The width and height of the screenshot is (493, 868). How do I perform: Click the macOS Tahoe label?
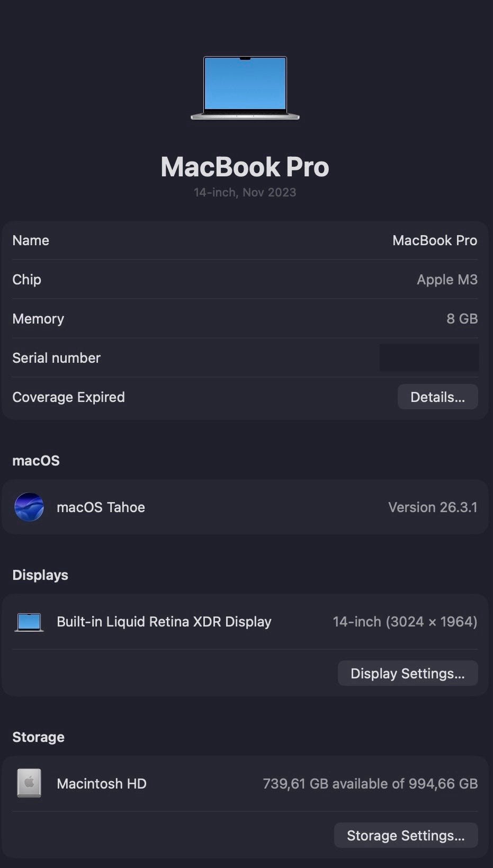[x=101, y=507]
